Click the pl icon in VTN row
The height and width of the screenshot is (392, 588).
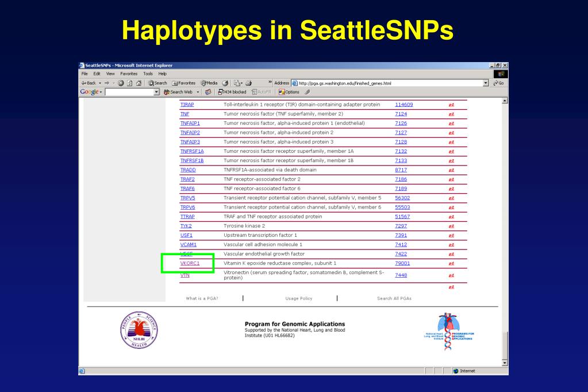click(x=451, y=275)
